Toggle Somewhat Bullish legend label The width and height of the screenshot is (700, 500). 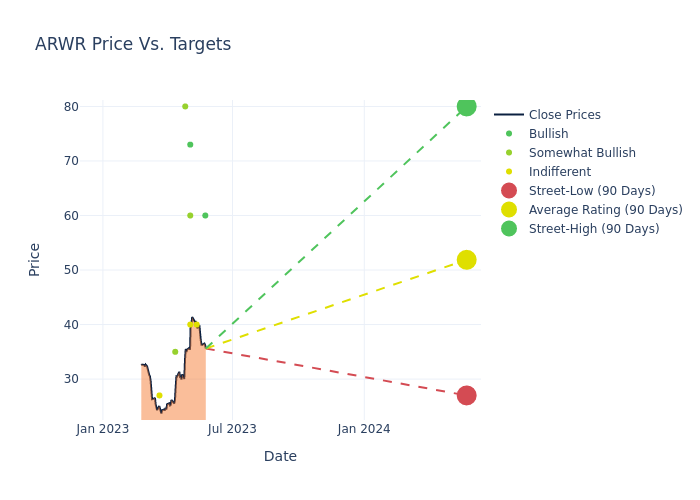pos(582,153)
